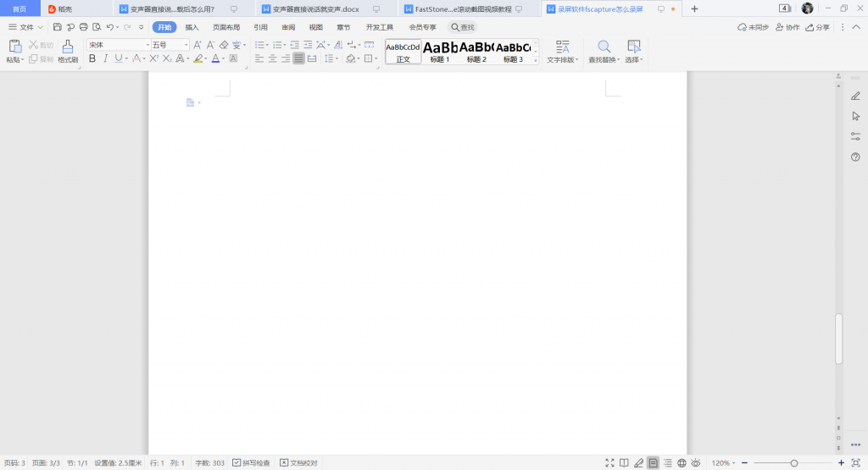Click the 协作 (Collaborate) button

787,27
